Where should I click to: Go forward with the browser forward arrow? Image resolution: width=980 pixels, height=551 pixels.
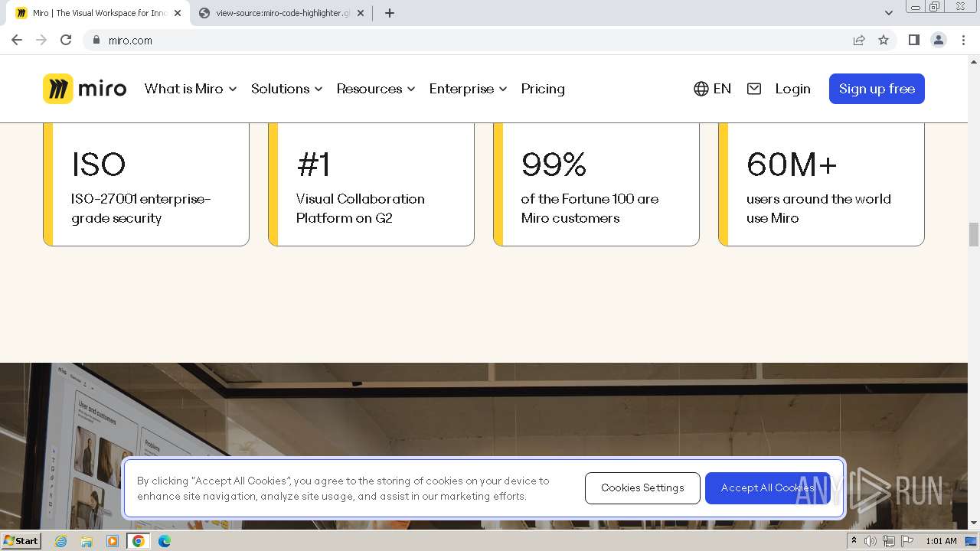coord(41,40)
